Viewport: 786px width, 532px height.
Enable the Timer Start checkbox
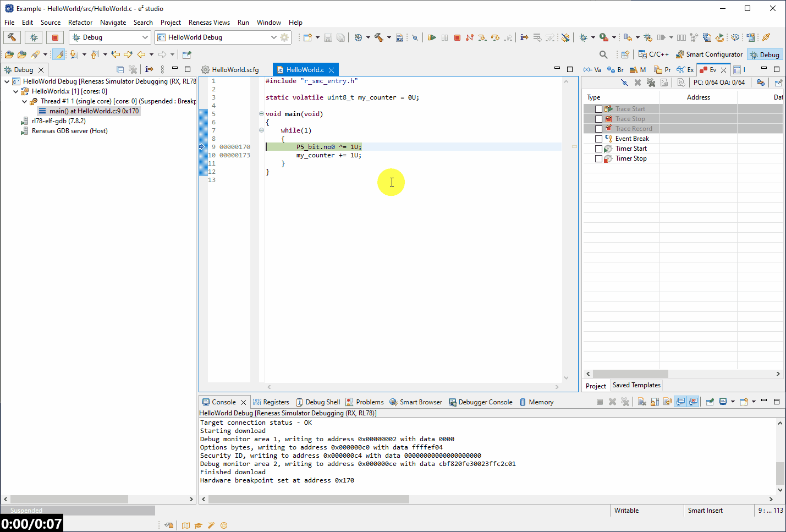[599, 148]
